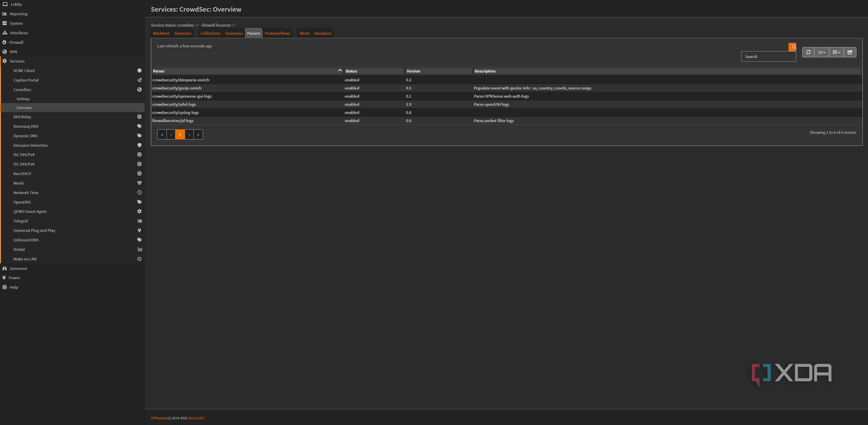Click the shield icon for Intrusion Detection
This screenshot has height=425, width=868.
tap(139, 145)
